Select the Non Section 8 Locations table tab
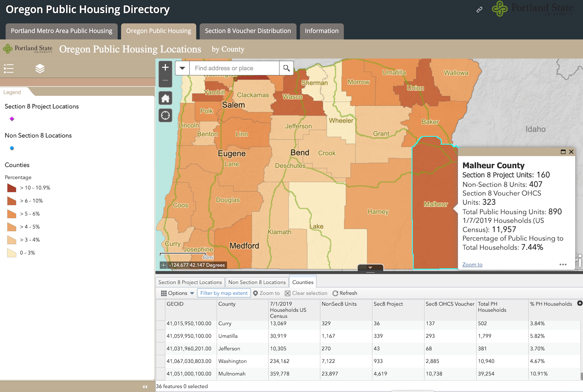Screen dimensions: 583x392 257,282
